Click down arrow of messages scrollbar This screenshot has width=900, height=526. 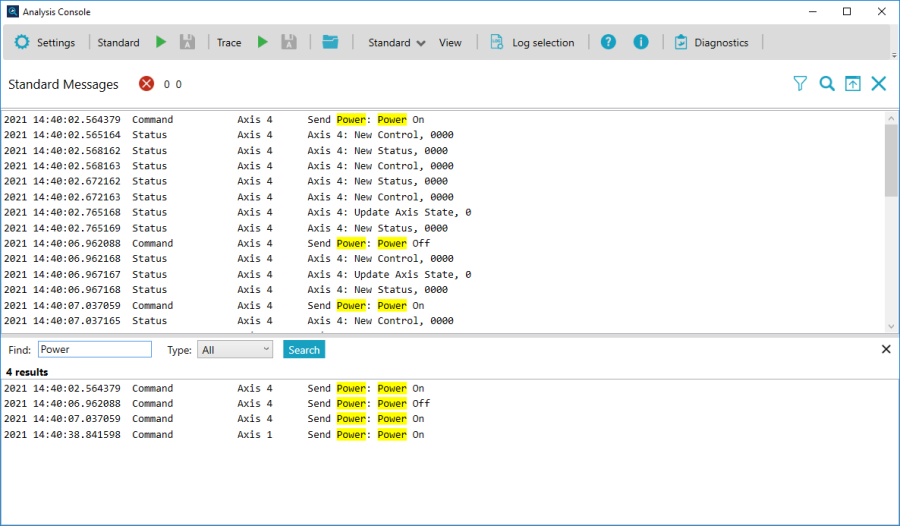coord(891,326)
